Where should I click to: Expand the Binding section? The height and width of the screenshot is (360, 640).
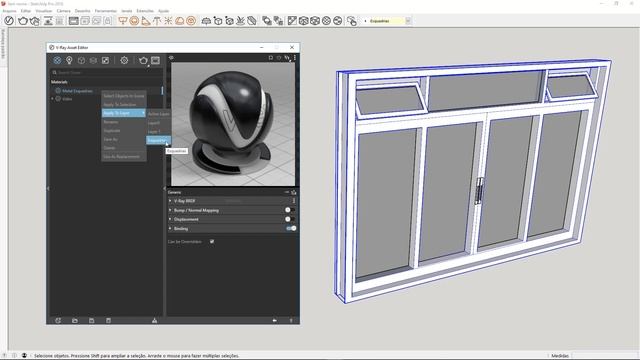170,229
